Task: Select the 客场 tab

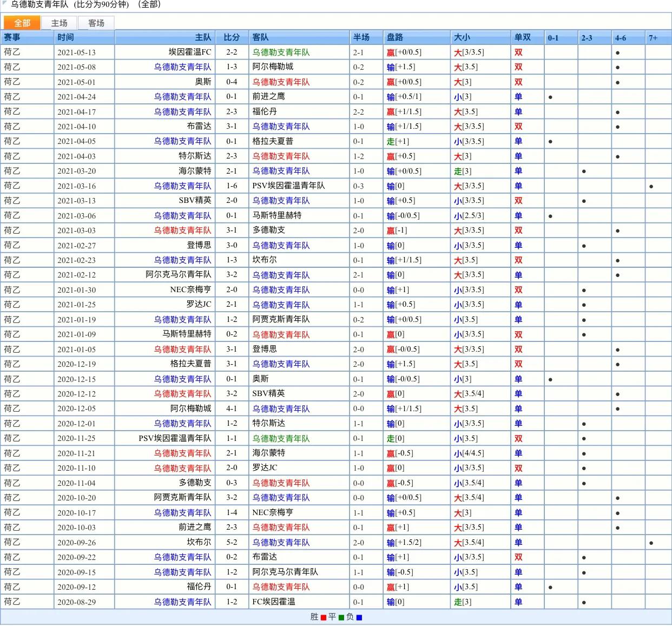Action: (96, 23)
